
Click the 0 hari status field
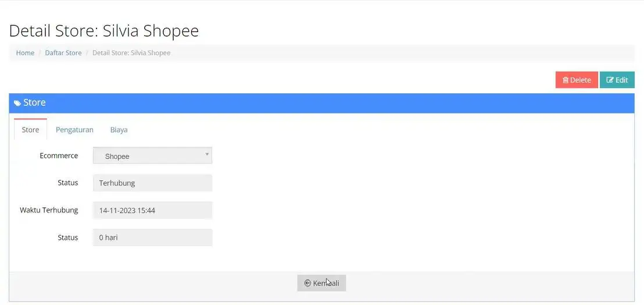click(152, 237)
